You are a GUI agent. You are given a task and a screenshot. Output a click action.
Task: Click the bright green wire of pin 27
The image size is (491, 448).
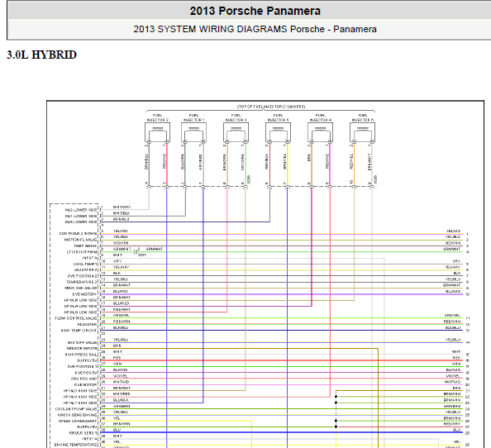(x=282, y=367)
